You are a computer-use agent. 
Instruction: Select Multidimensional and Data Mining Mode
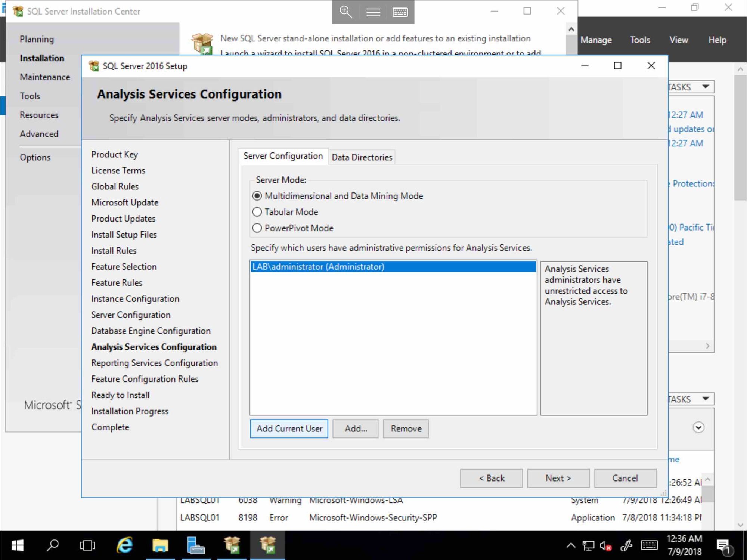coord(257,195)
